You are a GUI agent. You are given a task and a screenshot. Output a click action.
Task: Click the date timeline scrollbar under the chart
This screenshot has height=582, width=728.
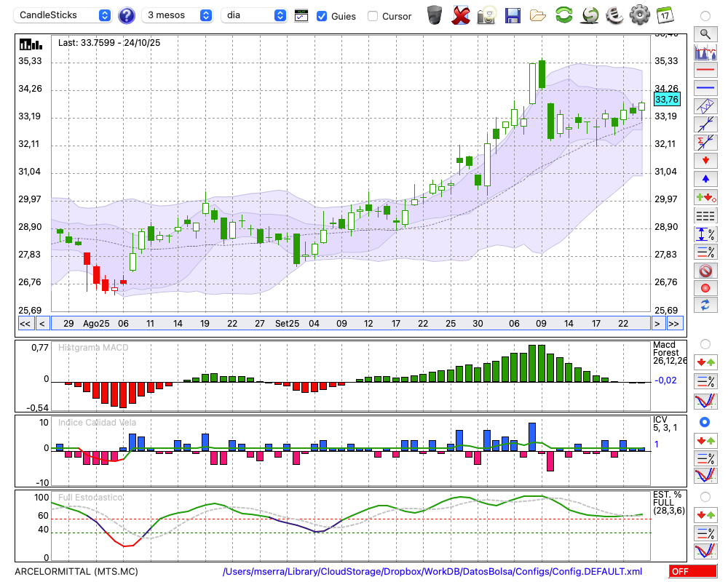[349, 324]
